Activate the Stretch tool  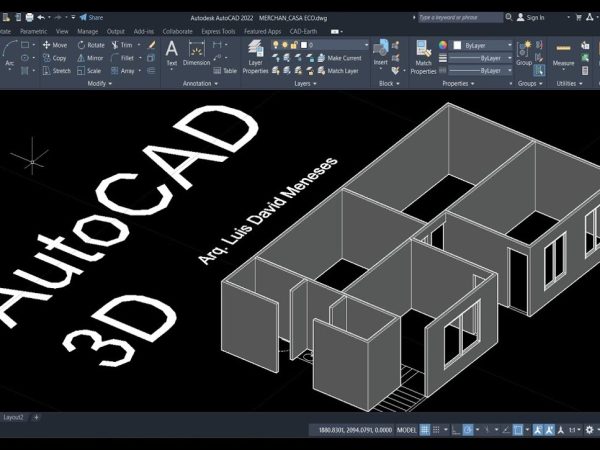click(x=55, y=71)
